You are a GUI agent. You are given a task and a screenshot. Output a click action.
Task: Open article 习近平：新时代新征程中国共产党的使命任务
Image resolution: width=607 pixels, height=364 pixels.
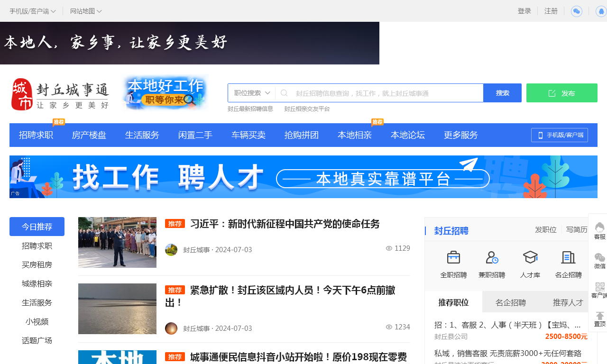point(285,224)
